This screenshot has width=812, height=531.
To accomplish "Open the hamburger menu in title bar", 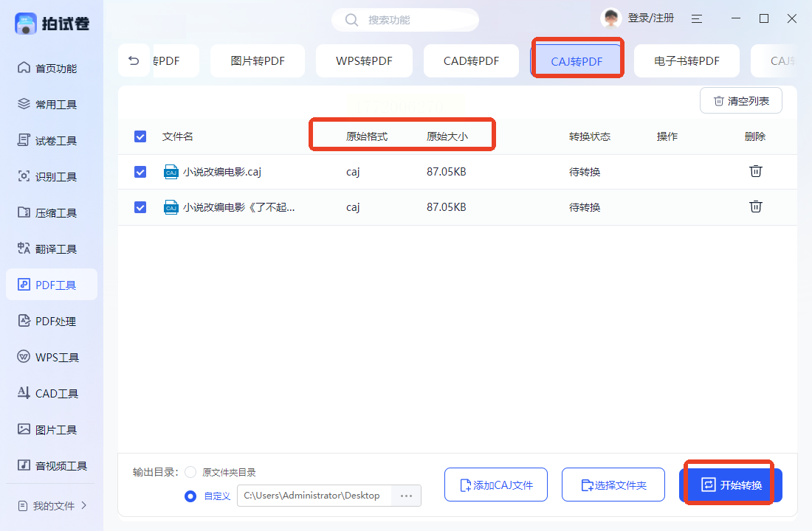I will click(696, 19).
